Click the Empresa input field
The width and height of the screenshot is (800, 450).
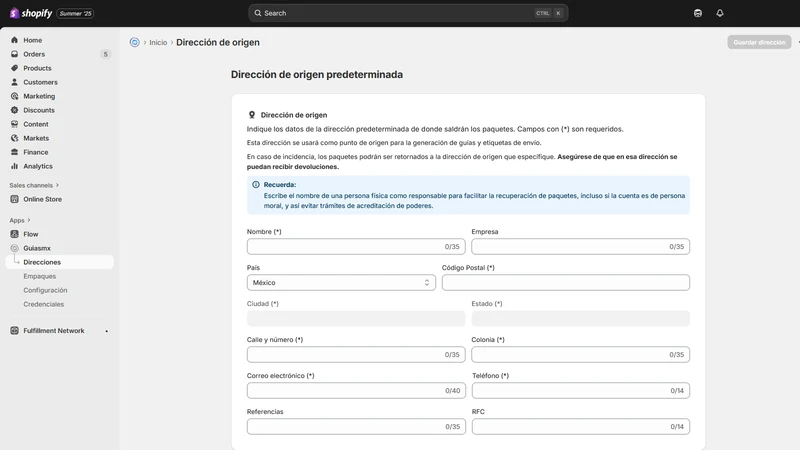tap(581, 246)
